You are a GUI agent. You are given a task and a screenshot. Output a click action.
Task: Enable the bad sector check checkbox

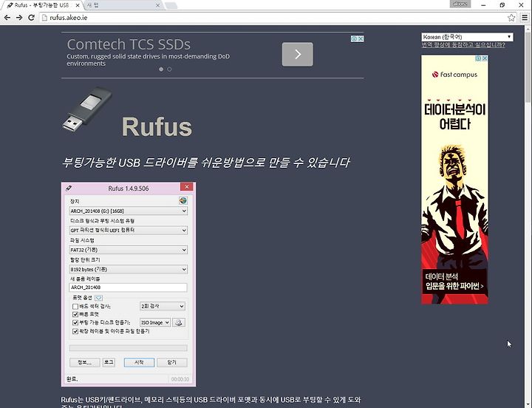pyautogui.click(x=75, y=306)
